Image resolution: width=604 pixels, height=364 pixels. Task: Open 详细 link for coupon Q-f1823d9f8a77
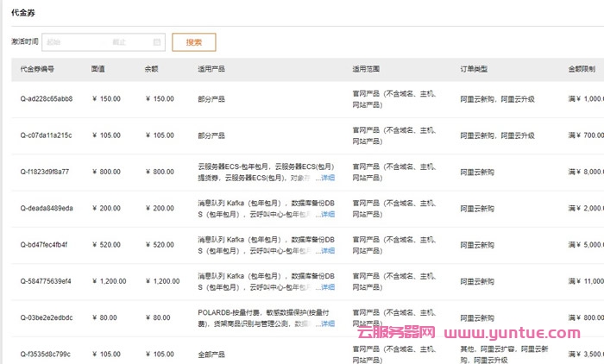pos(327,178)
